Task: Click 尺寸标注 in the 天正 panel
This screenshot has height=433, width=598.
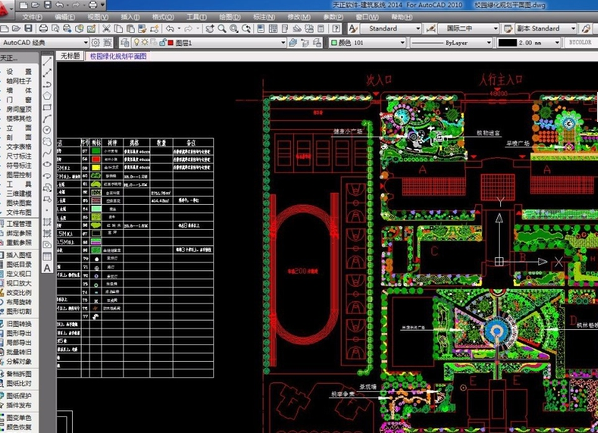Action: coord(19,156)
